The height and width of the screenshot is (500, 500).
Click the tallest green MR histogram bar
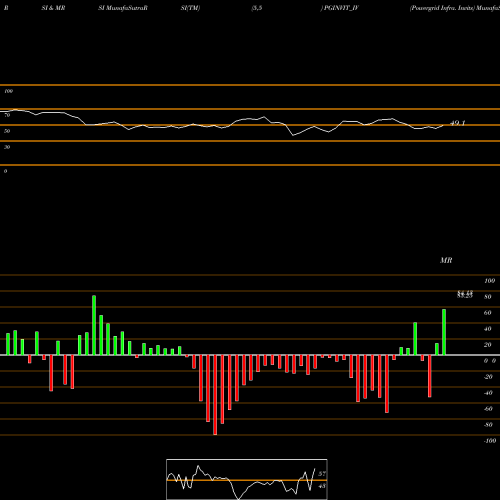94,325
